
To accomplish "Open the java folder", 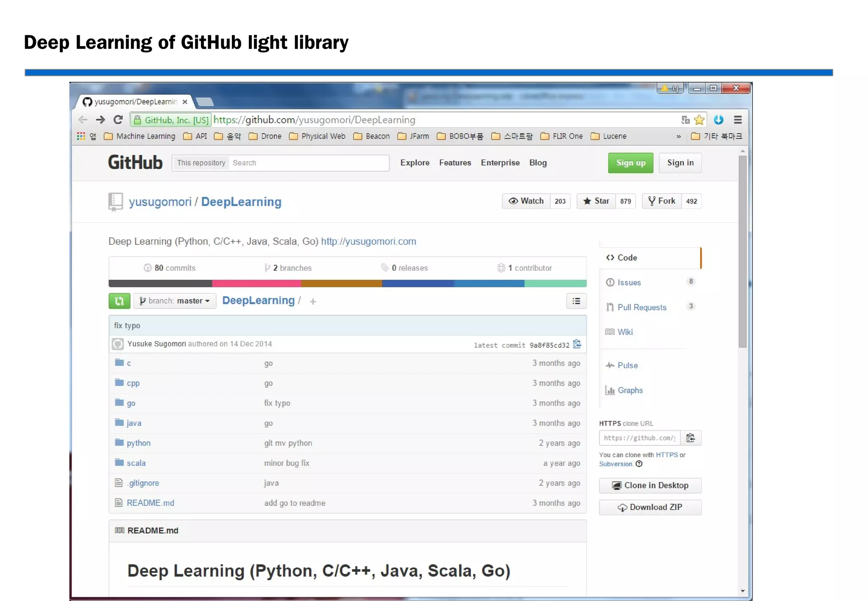I will tap(134, 423).
